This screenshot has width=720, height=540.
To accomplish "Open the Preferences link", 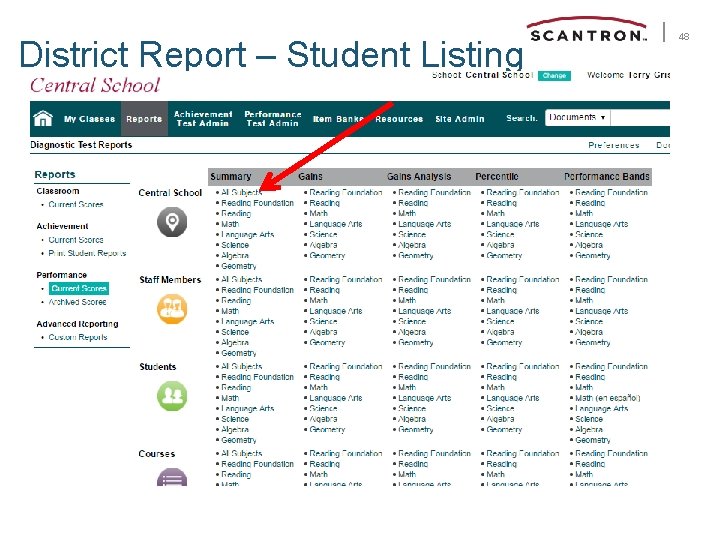I will 613,145.
